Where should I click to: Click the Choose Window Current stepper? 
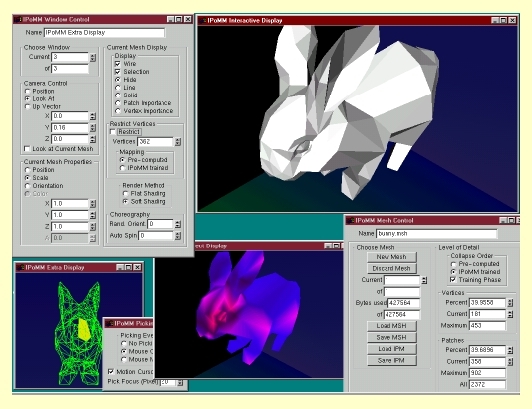click(x=93, y=57)
